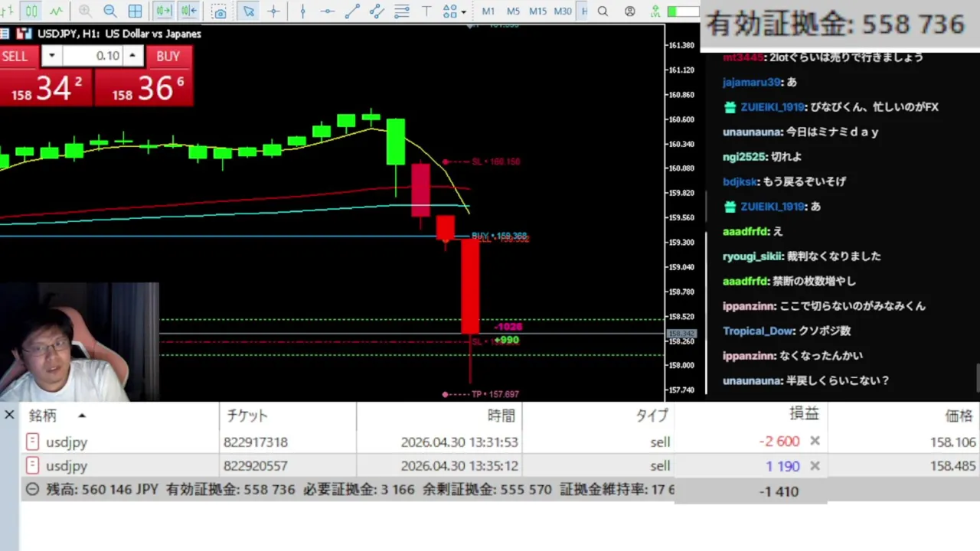
Task: Click the position icon for ticket 822917318
Action: 32,442
